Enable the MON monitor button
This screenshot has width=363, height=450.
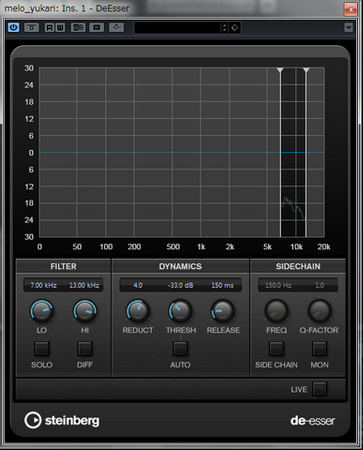tap(319, 349)
